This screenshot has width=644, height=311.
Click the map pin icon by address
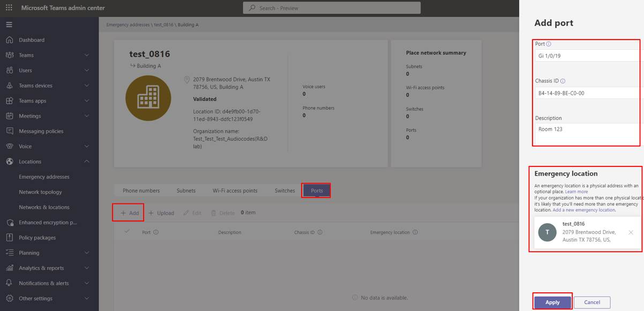point(186,80)
